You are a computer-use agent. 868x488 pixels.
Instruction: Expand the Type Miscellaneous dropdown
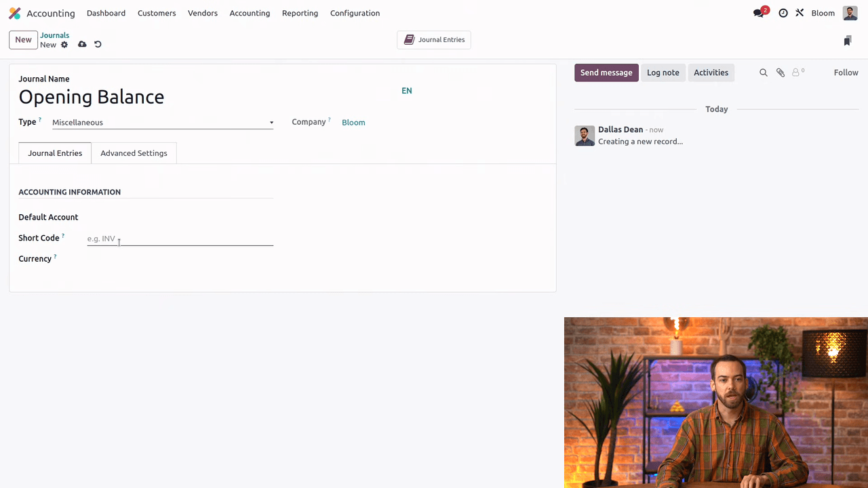[x=163, y=123]
